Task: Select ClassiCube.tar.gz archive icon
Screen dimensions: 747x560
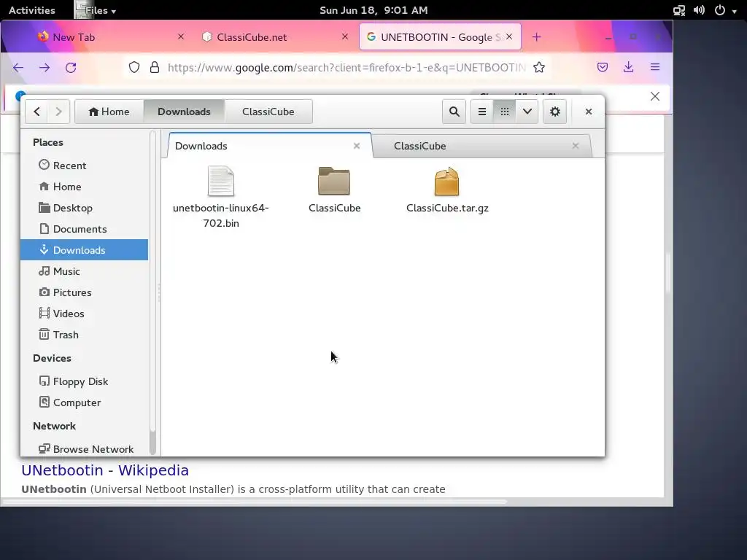Action: 447,181
